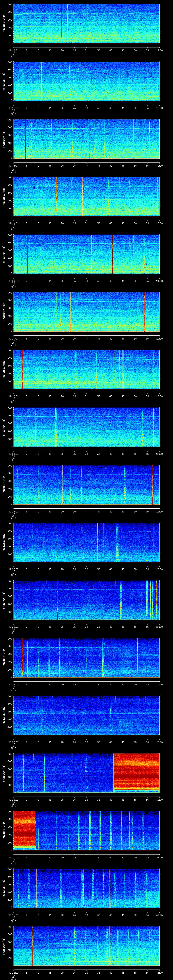Viewport: 173px width, 980px height.
Task: Pick the spectrogram panel starting at 19:19:00
Action: tap(87, 197)
